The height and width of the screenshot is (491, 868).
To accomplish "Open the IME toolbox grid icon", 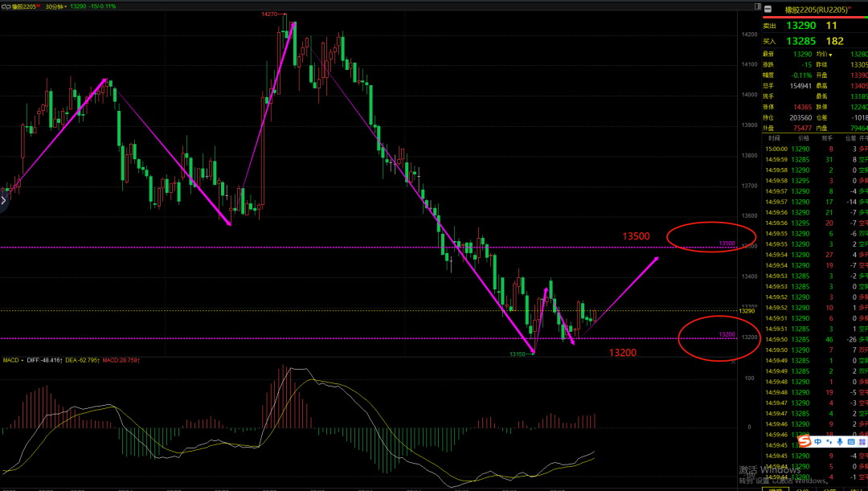I will point(862,442).
